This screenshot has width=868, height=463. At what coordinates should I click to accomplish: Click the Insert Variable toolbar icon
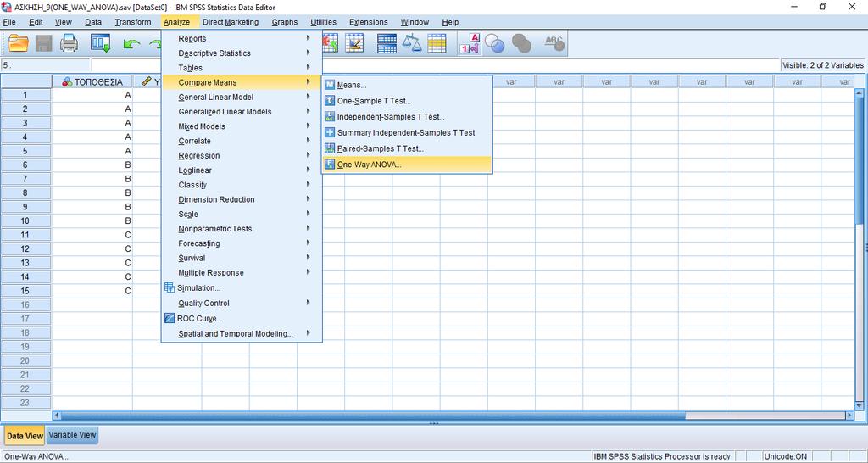coord(354,43)
